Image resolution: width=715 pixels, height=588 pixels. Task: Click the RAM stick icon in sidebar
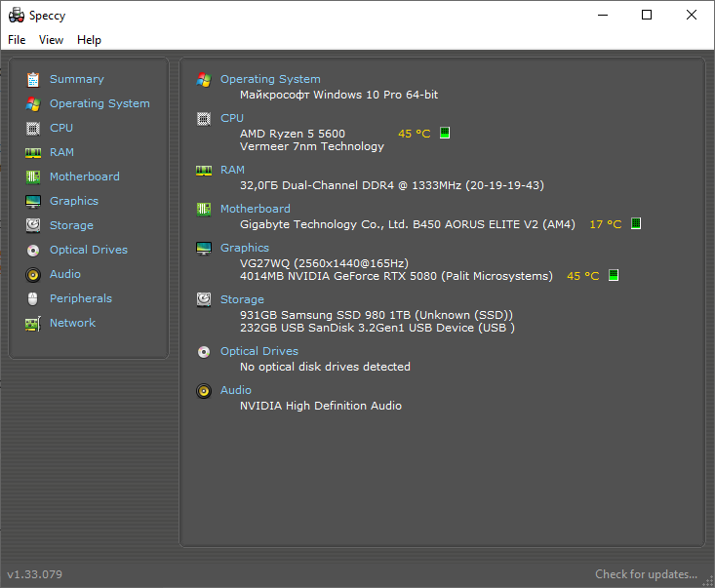coord(33,153)
